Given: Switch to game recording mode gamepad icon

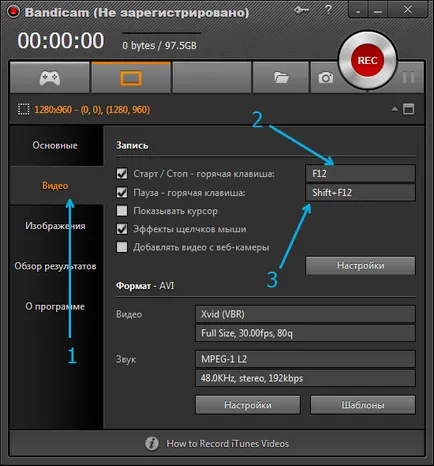Looking at the screenshot, I should tap(50, 78).
